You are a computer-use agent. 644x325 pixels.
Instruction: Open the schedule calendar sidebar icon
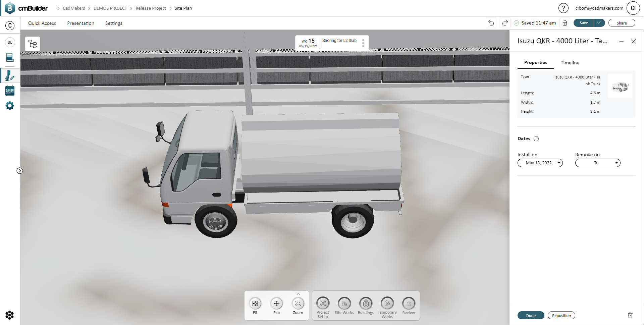10,91
